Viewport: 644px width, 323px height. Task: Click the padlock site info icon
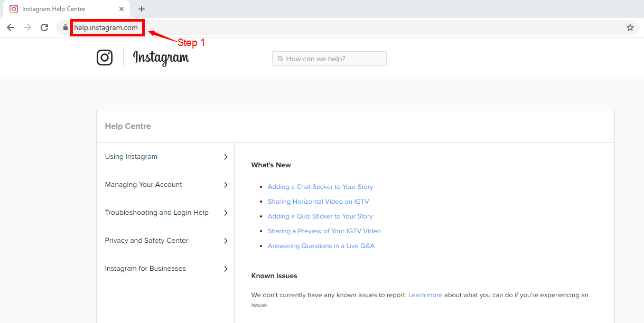tap(66, 27)
